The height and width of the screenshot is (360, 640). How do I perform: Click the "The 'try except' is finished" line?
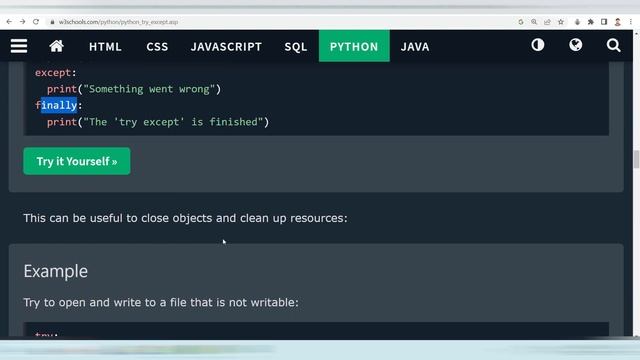tap(158, 122)
